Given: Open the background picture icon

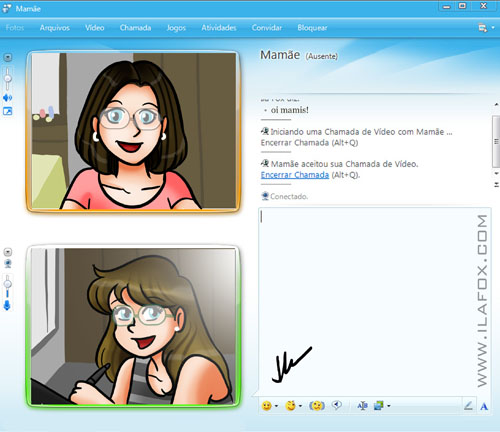Looking at the screenshot, I should pos(379,405).
